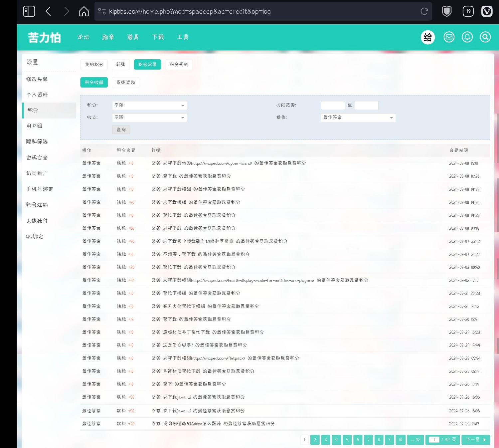
Task: Open 个人资料 in the settings sidebar
Action: [37, 95]
